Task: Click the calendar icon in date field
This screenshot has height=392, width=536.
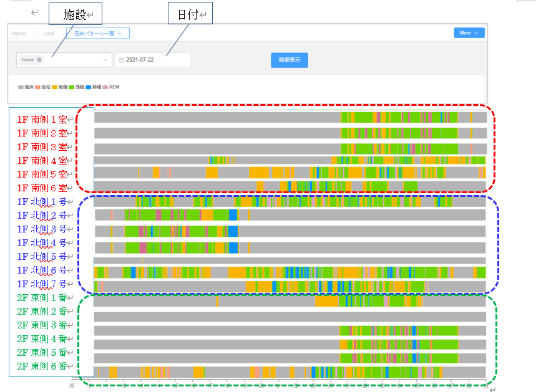Action: (121, 60)
